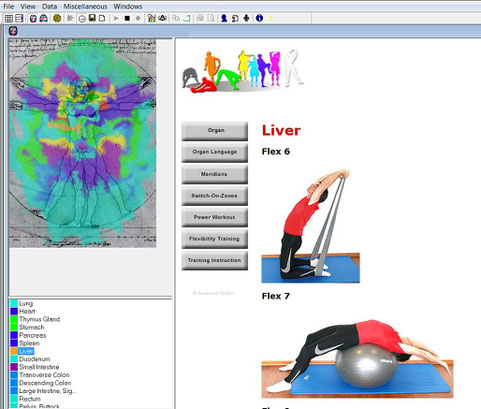Screen dimensions: 481x409
Task: Click the round gold Vitruvian toolbar icon
Action: tap(57, 18)
